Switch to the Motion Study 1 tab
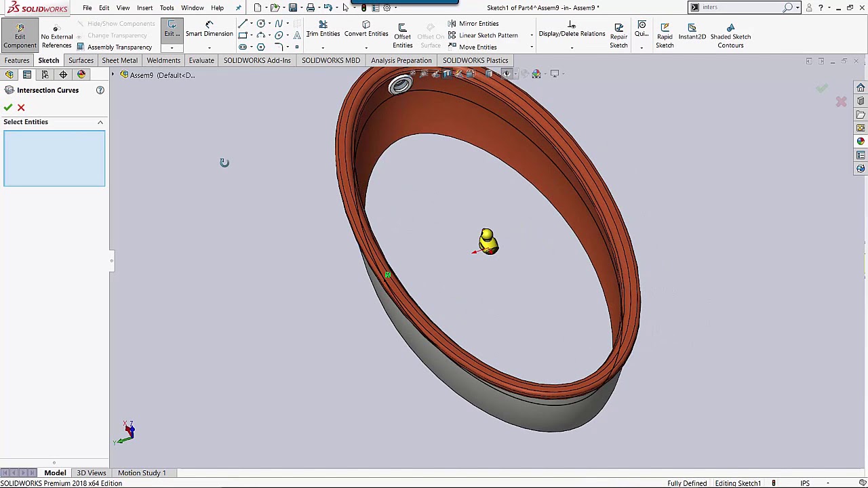 click(142, 472)
